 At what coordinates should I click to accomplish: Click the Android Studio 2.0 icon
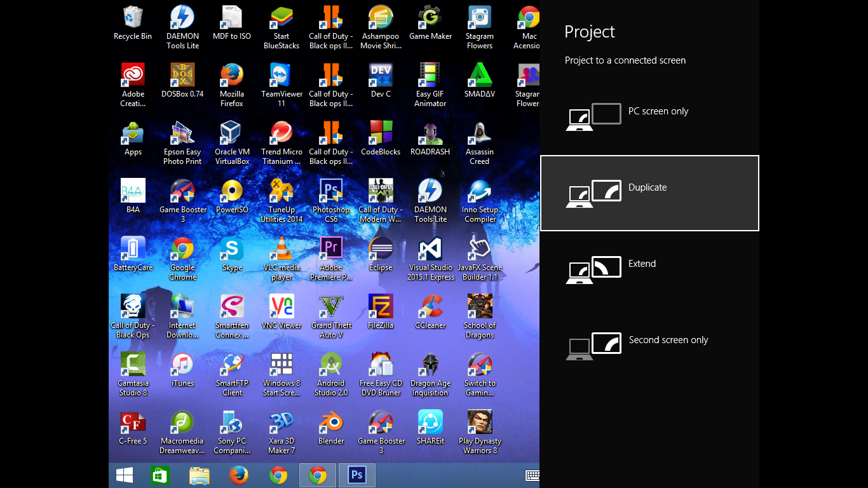(x=331, y=374)
